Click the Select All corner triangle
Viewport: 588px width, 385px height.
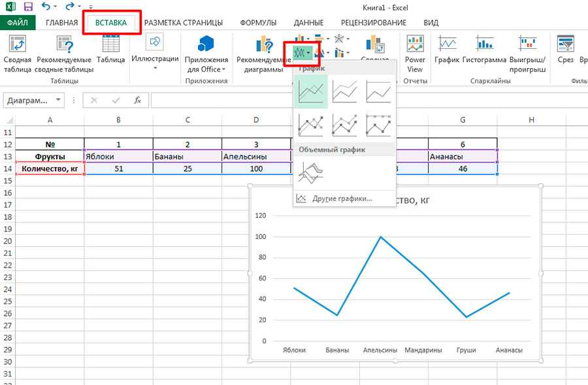click(x=8, y=120)
